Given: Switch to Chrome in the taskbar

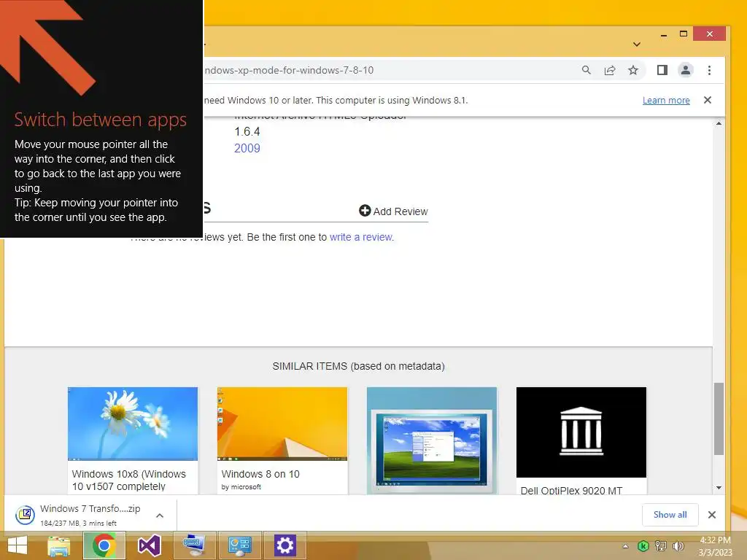Looking at the screenshot, I should pyautogui.click(x=104, y=545).
